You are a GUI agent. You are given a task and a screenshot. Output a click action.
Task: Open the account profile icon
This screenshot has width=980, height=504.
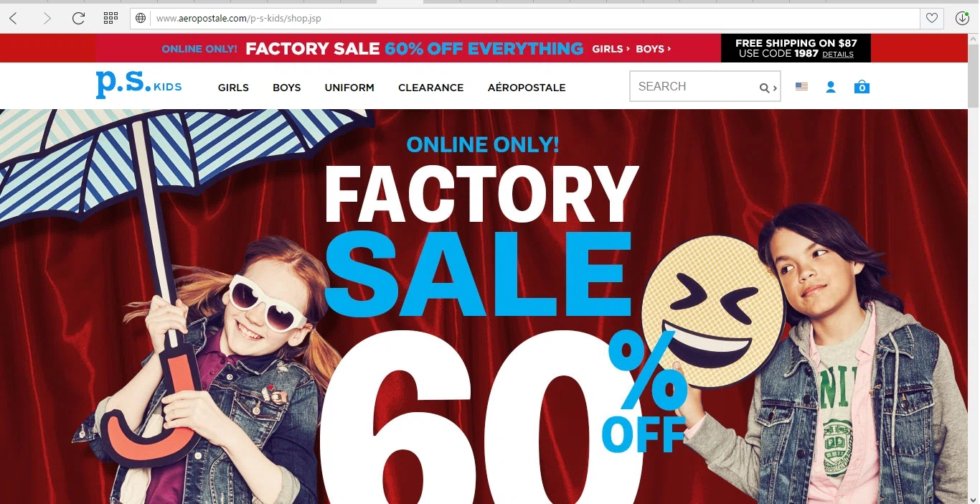point(831,87)
